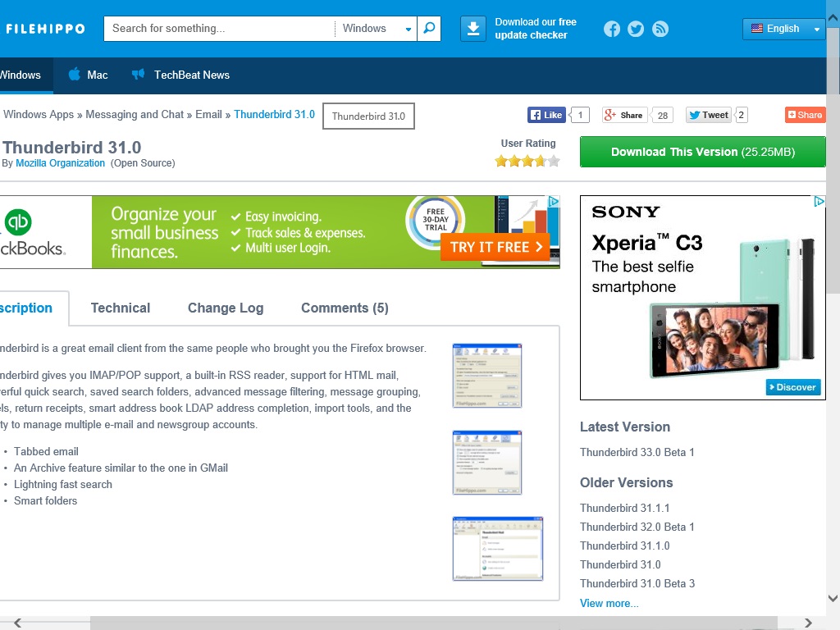Open the third Thunderbird screenshot thumbnail
This screenshot has width=840, height=630.
[x=498, y=549]
